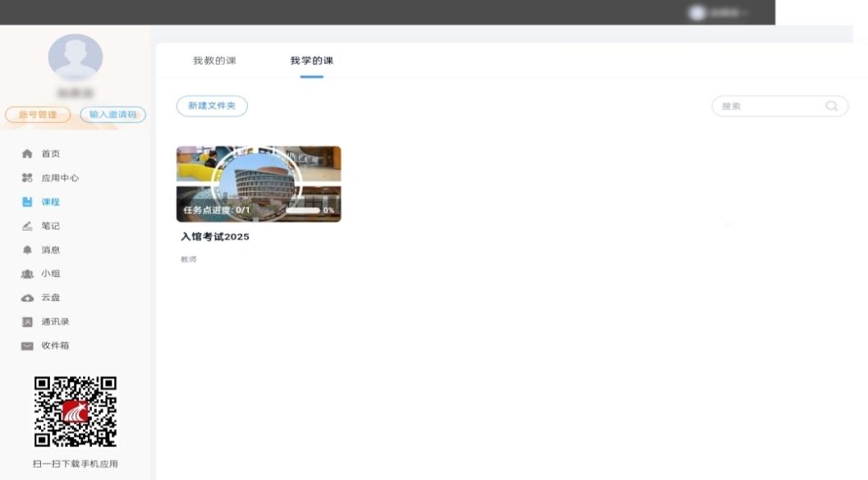Screen dimensions: 868x480
Task: Open 笔记 using the pencil icon
Action: click(27, 226)
